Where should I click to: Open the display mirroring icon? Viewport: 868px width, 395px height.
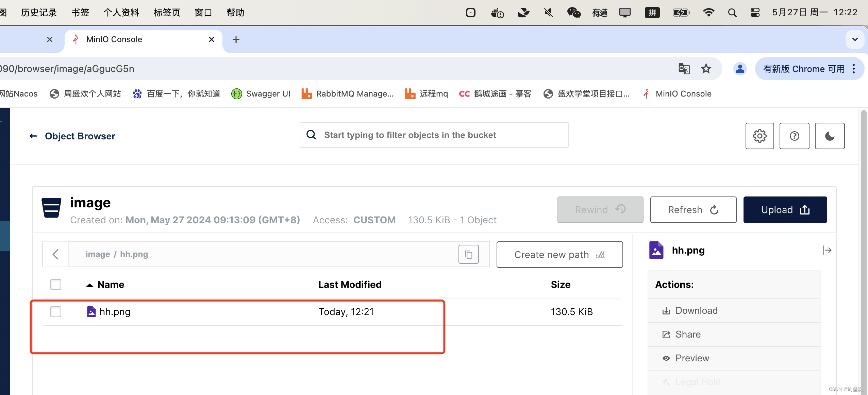tap(625, 13)
